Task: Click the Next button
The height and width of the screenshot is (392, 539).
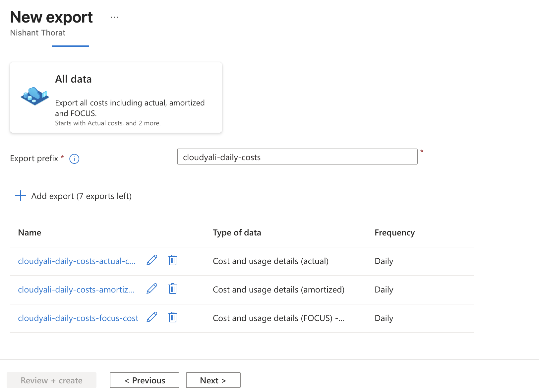Action: pyautogui.click(x=213, y=380)
